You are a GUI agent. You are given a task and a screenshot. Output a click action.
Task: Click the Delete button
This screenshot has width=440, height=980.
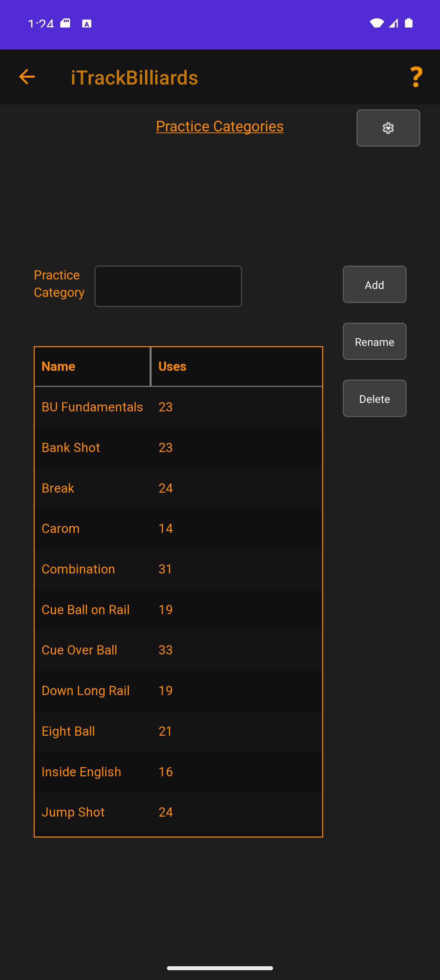374,398
